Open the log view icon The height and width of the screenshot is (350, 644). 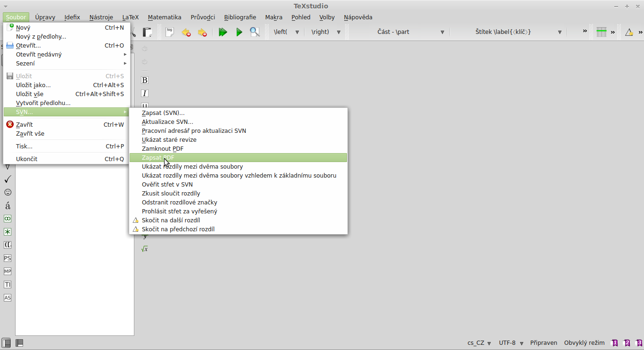(170, 32)
